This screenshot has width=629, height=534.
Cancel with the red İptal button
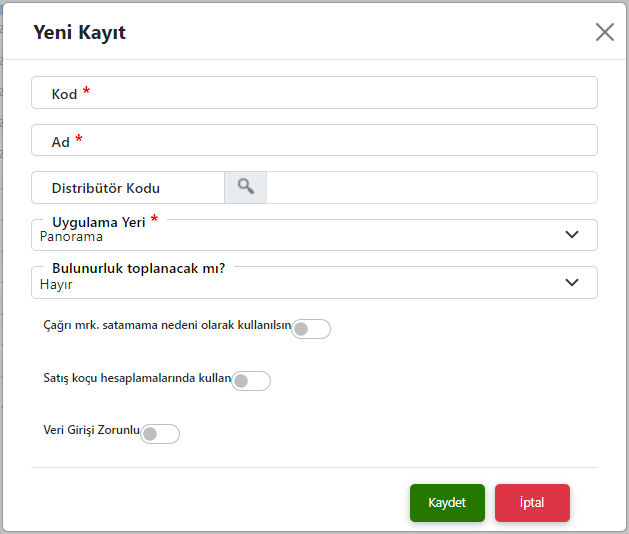[x=532, y=503]
